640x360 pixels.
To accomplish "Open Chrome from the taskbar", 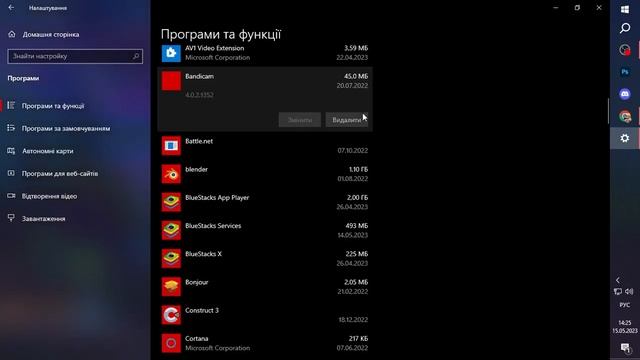I will click(x=624, y=116).
